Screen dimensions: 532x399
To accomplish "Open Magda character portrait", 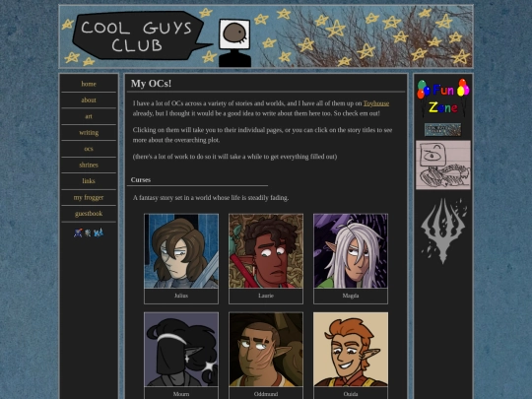I will [351, 251].
